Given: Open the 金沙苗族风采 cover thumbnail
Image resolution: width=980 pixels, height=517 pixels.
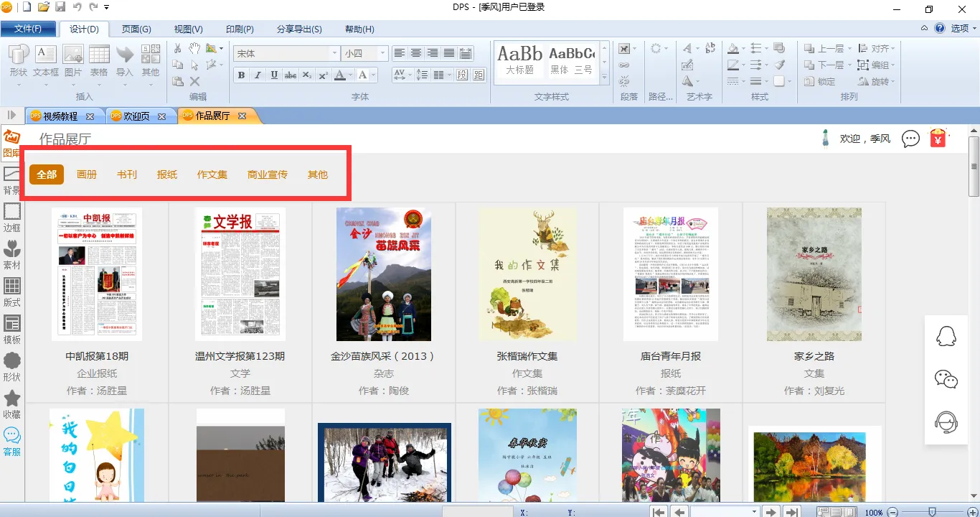Looking at the screenshot, I should [384, 274].
